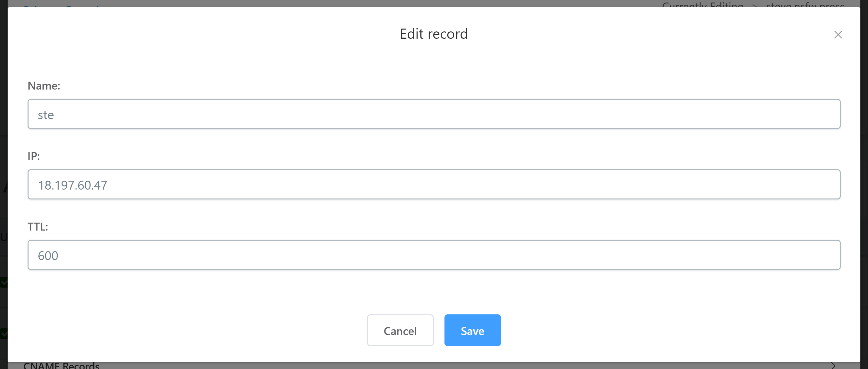Toggle the upper green checkbox at left edge
The image size is (868, 369).
pos(4,282)
